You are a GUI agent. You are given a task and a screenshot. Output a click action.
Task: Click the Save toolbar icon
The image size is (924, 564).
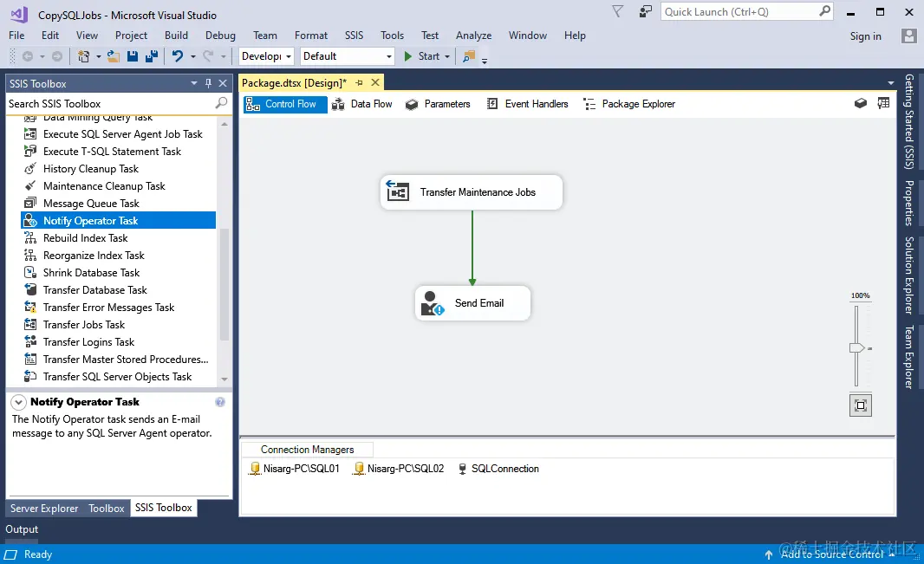click(133, 56)
